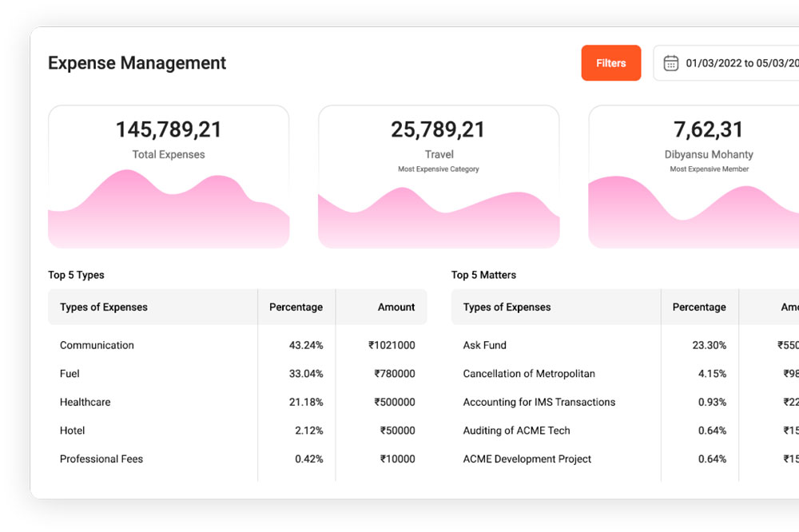Click the Top 5 Matters heading
This screenshot has height=532, width=799.
tap(483, 275)
